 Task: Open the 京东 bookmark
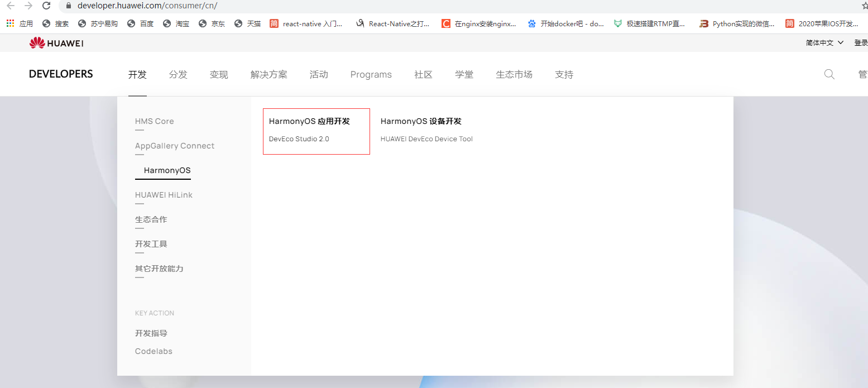(212, 23)
